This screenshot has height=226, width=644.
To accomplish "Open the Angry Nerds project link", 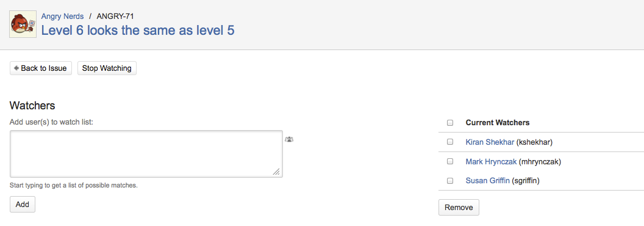I will (x=62, y=16).
